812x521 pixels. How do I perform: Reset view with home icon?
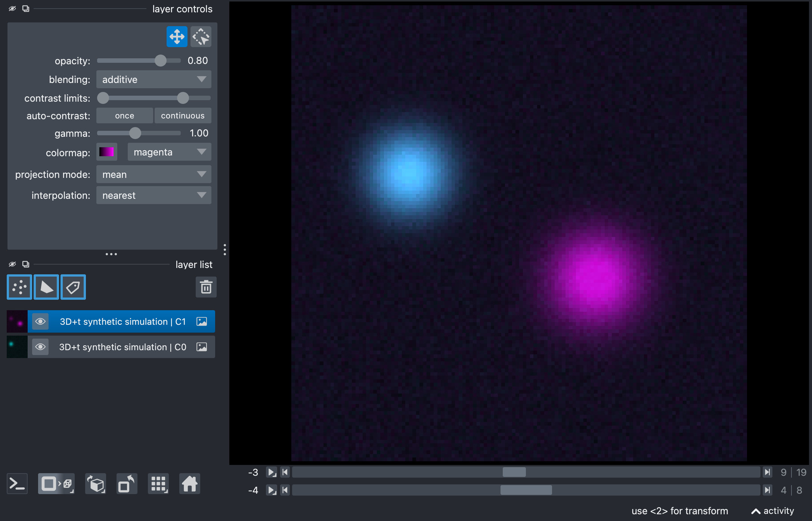click(190, 484)
